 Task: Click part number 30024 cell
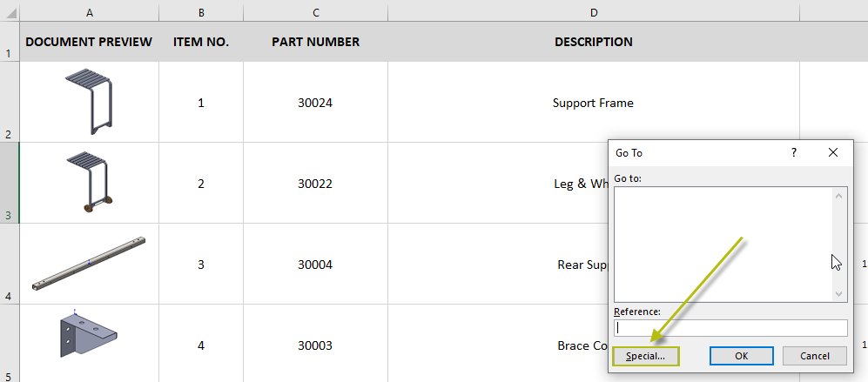[x=315, y=103]
